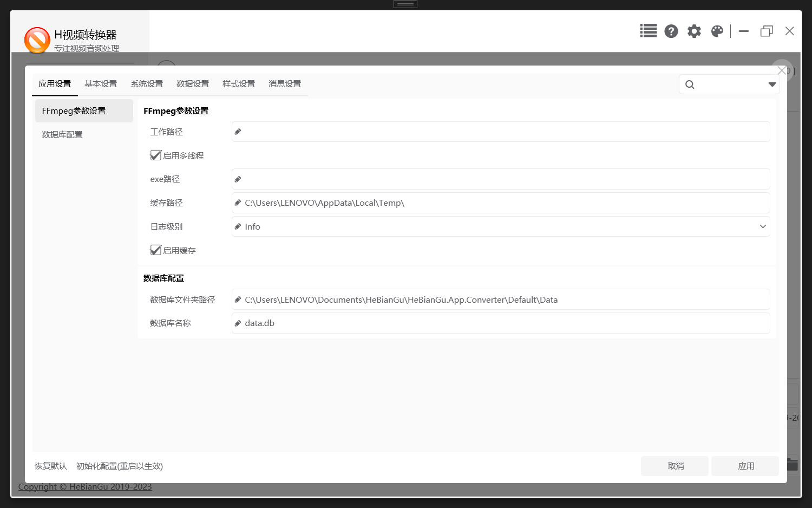Open the Copyright HeBianGu 2019-2023 link
The height and width of the screenshot is (508, 812).
click(85, 487)
